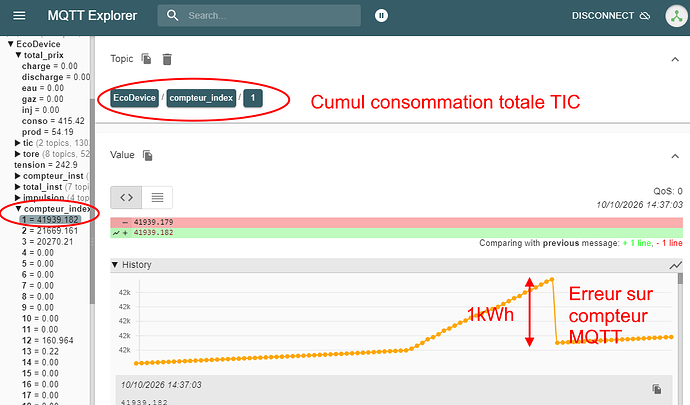Select tree item discharge = 0.00
690x405 pixels.
(56, 77)
